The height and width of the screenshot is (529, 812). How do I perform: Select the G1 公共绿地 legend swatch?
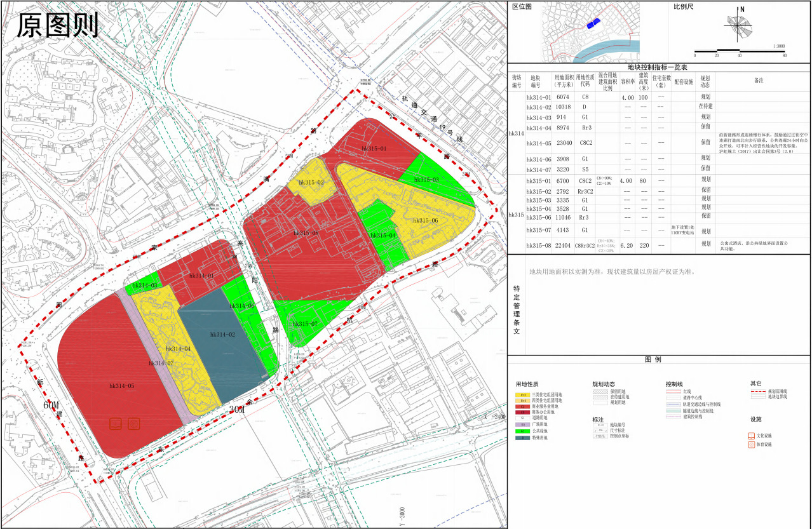[523, 431]
